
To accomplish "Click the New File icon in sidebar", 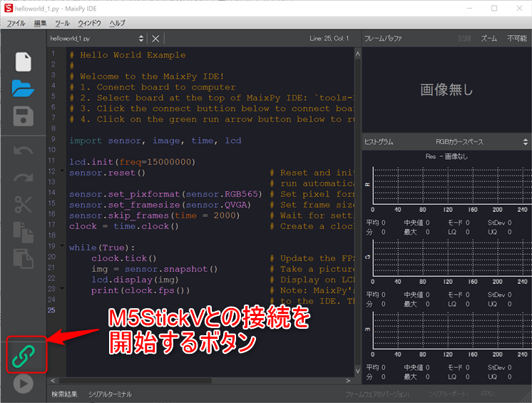I will 24,61.
